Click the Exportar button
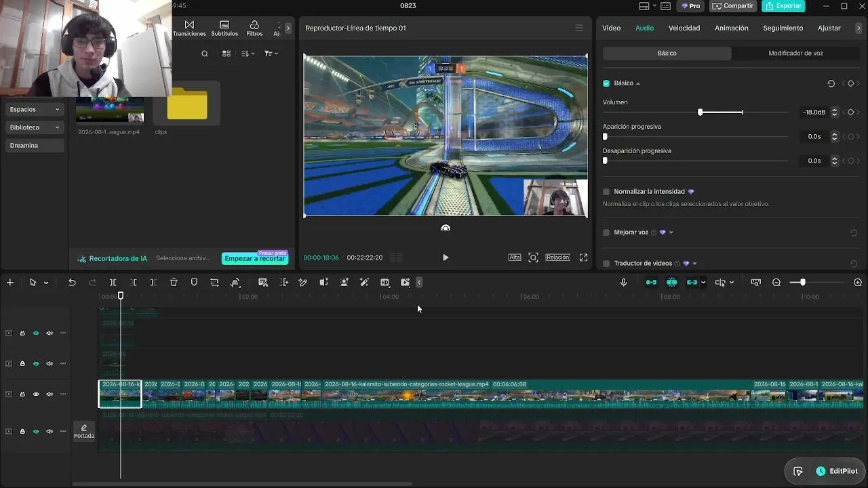This screenshot has height=488, width=868. pyautogui.click(x=783, y=6)
